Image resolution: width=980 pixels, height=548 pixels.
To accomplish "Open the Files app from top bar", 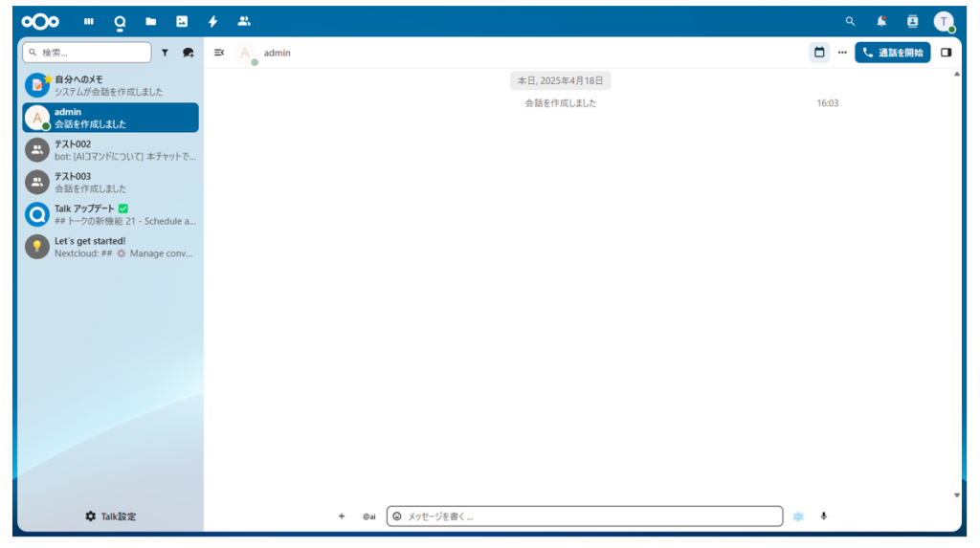I will click(150, 21).
